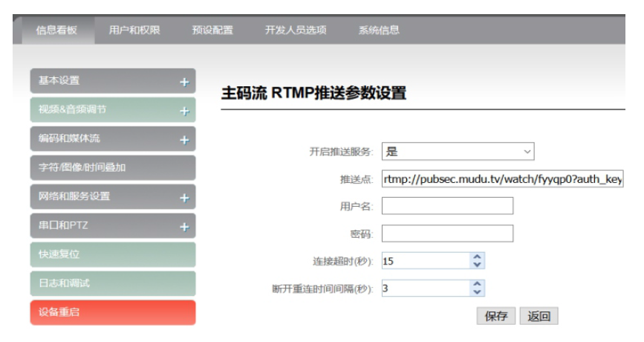The width and height of the screenshot is (644, 342).
Task: Switch to 信息看板 tab
Action: (x=56, y=30)
